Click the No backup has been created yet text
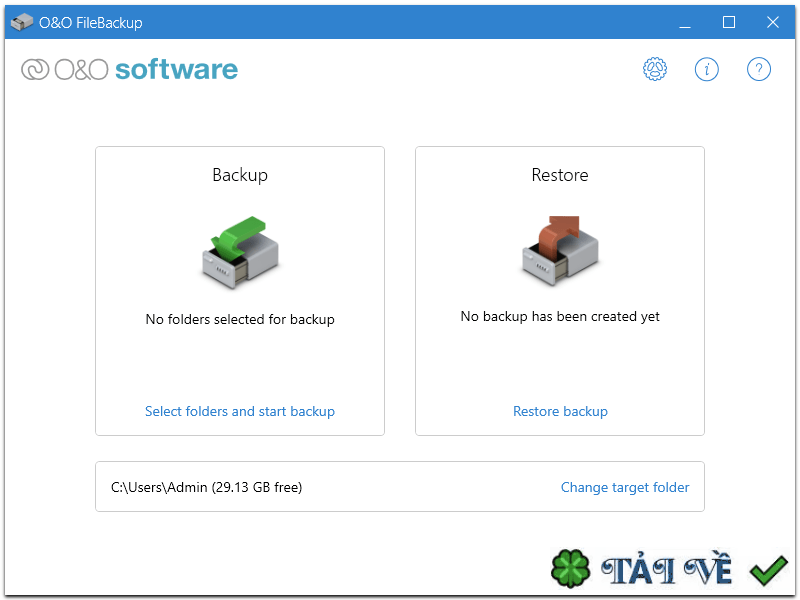 click(x=560, y=316)
